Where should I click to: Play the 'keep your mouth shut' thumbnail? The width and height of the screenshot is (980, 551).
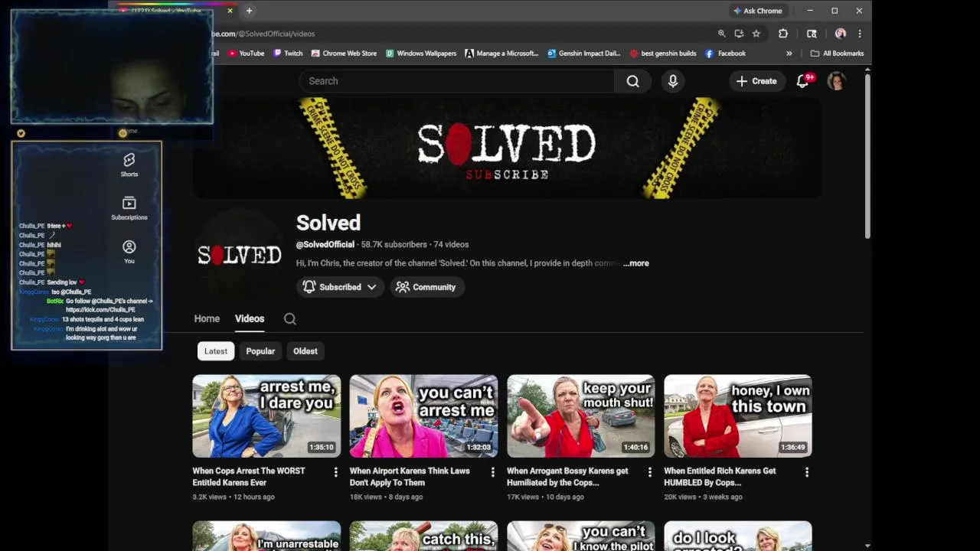click(x=580, y=416)
